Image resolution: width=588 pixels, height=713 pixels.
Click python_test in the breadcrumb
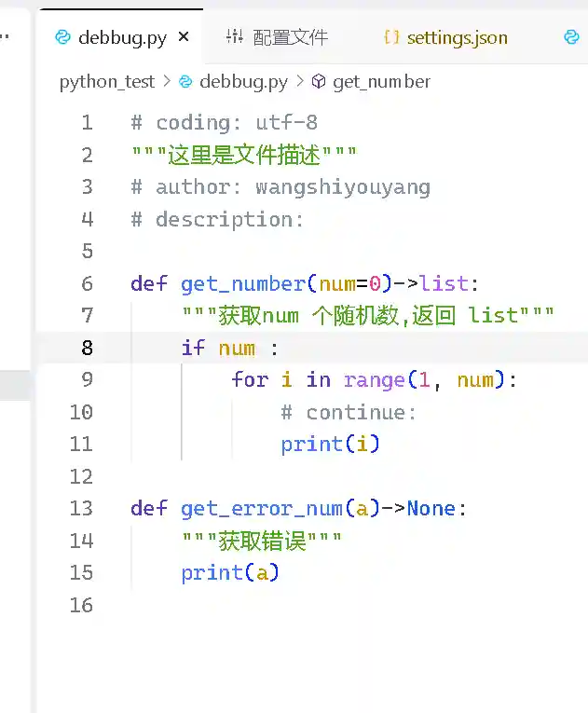[x=107, y=82]
